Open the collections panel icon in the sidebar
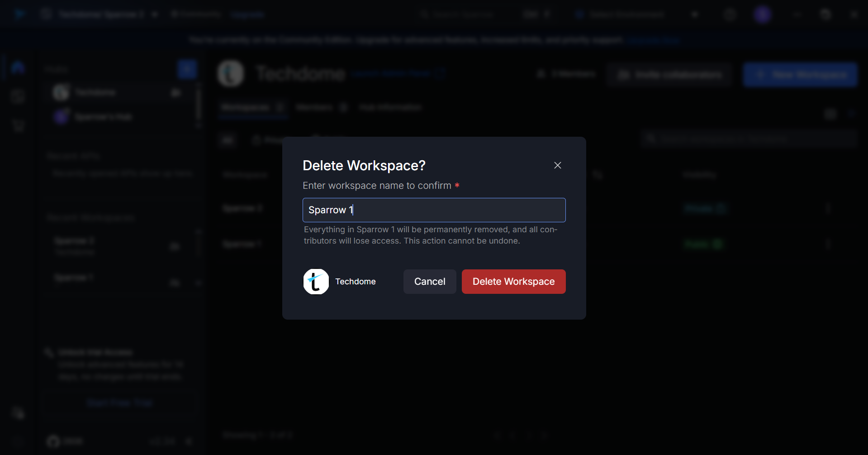 coord(17,96)
